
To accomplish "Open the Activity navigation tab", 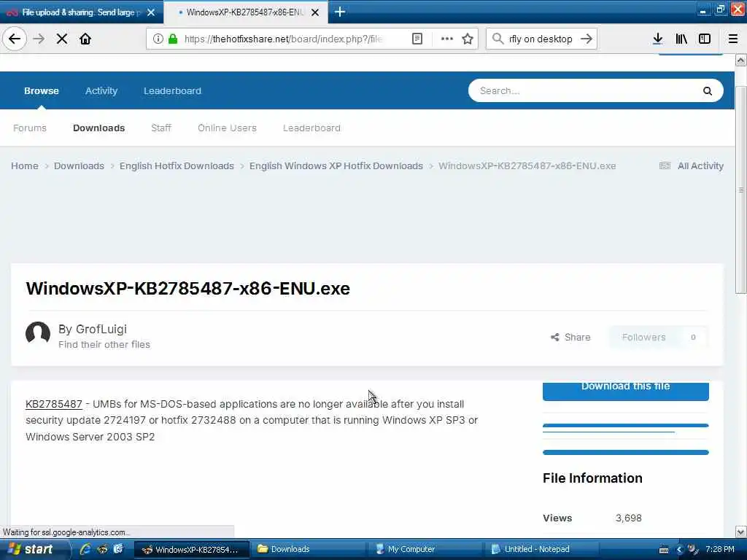I will point(101,90).
